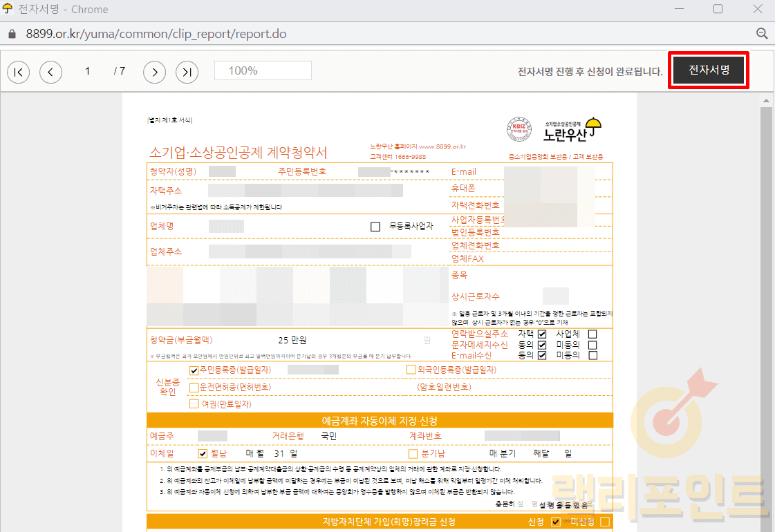775x532 pixels.
Task: Click the 전자서명 button
Action: click(x=709, y=70)
